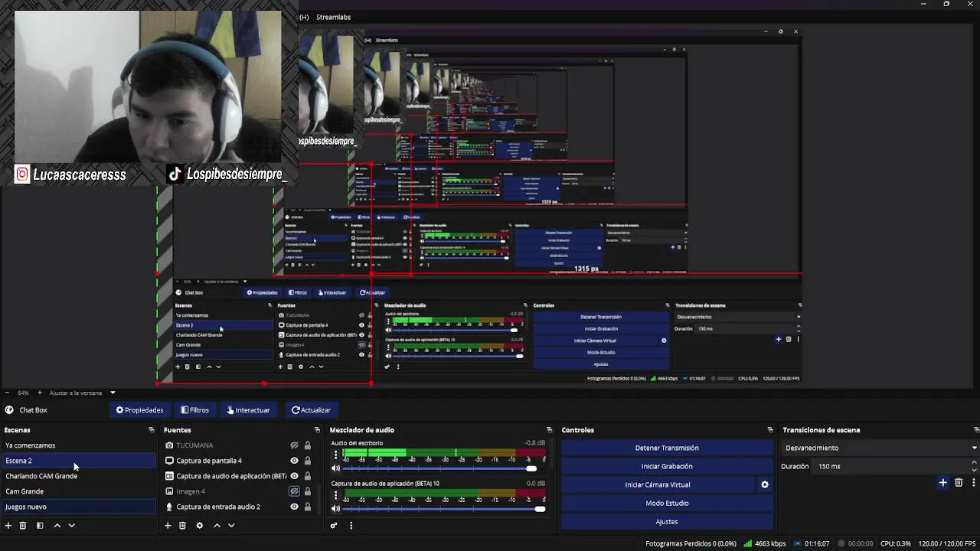Open Desvanecimiento transition dropdown
The height and width of the screenshot is (551, 980).
pyautogui.click(x=880, y=448)
